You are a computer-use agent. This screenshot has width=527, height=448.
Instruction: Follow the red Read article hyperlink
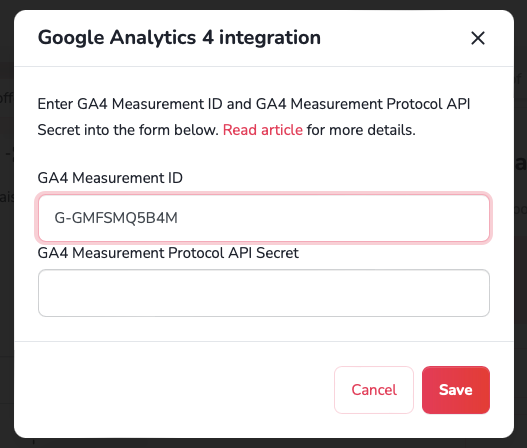pyautogui.click(x=262, y=130)
